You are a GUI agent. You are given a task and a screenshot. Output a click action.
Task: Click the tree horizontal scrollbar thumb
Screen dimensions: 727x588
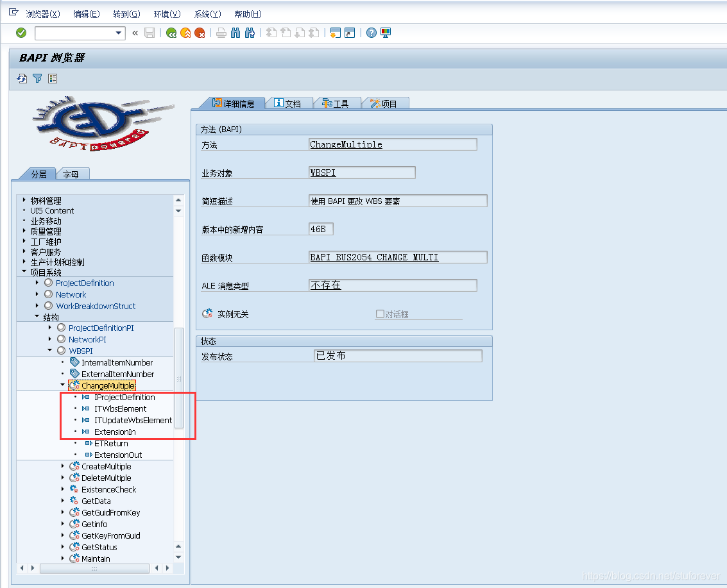pyautogui.click(x=94, y=568)
